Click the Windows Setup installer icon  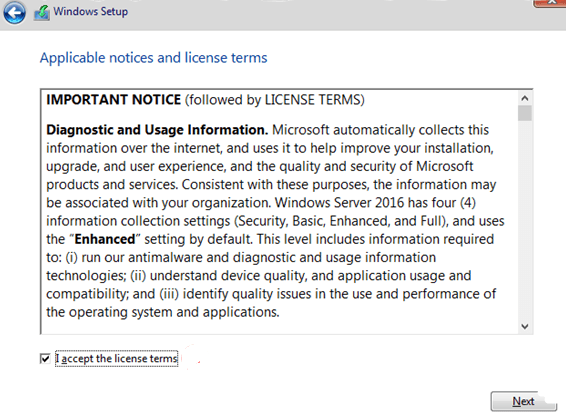click(x=42, y=13)
